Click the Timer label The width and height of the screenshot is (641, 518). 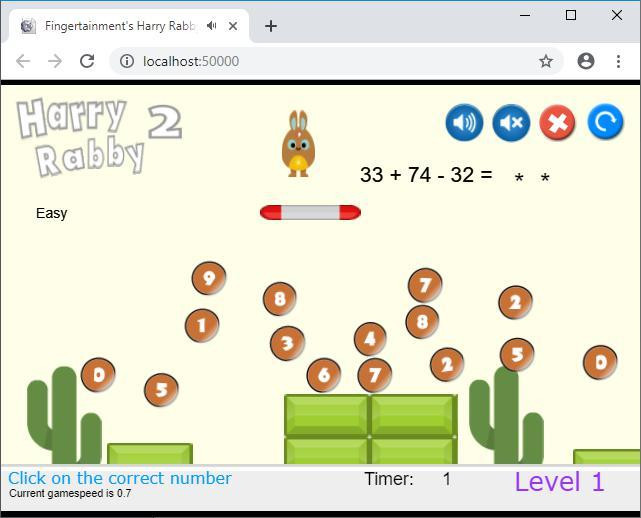coord(389,479)
